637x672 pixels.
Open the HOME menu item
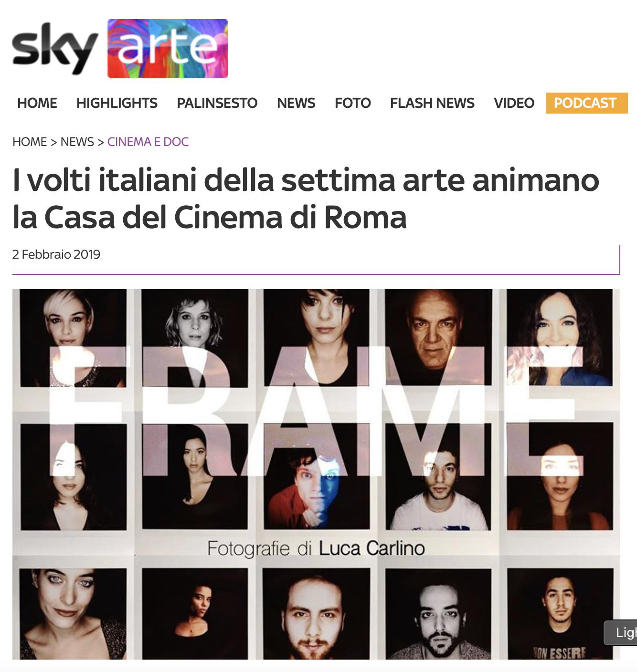(37, 103)
